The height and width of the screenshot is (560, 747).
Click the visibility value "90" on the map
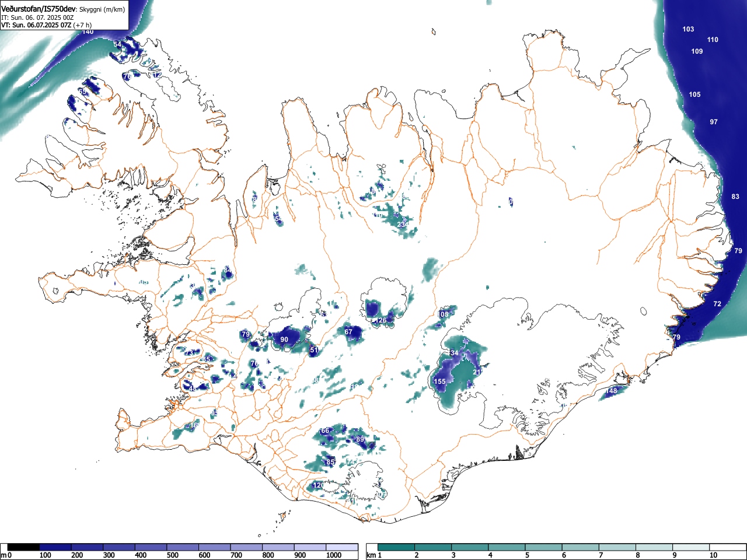click(x=284, y=339)
